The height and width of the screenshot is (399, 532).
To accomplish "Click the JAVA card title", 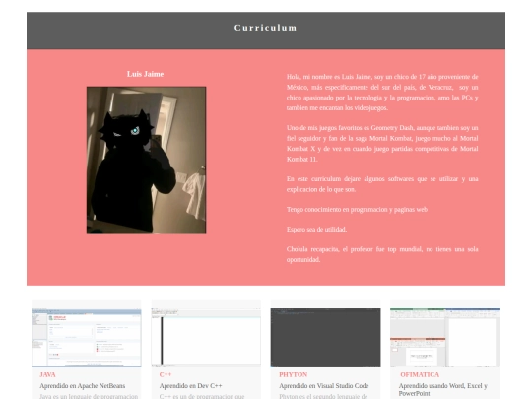I will tap(47, 375).
